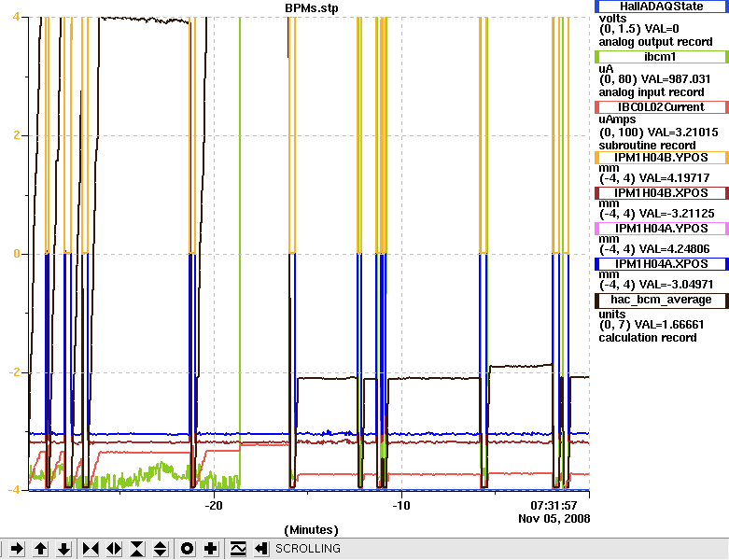Click the y-axis label 4

(x=17, y=17)
